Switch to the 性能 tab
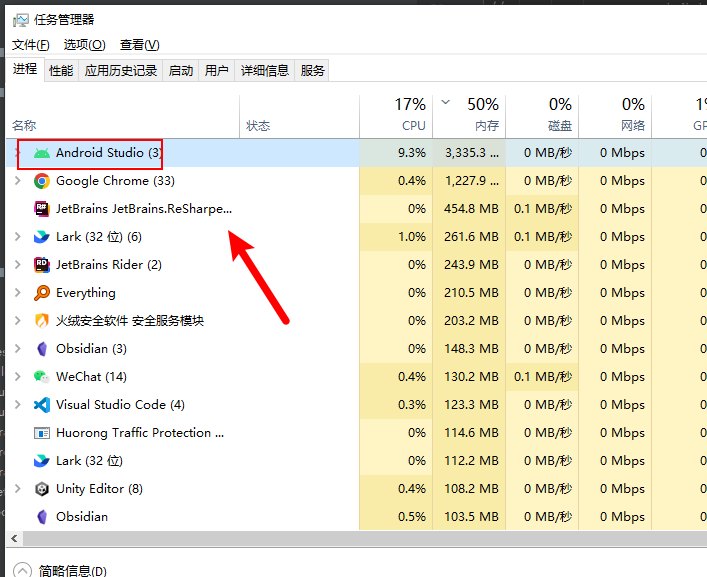 (61, 71)
